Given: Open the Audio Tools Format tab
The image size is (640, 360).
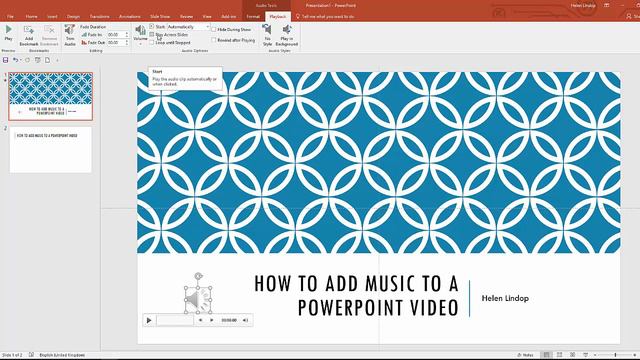Looking at the screenshot, I should 253,17.
